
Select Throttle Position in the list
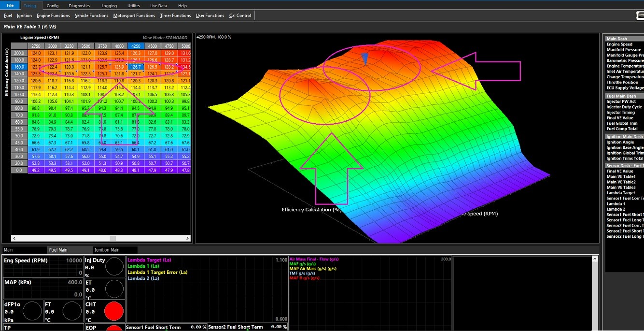point(622,82)
